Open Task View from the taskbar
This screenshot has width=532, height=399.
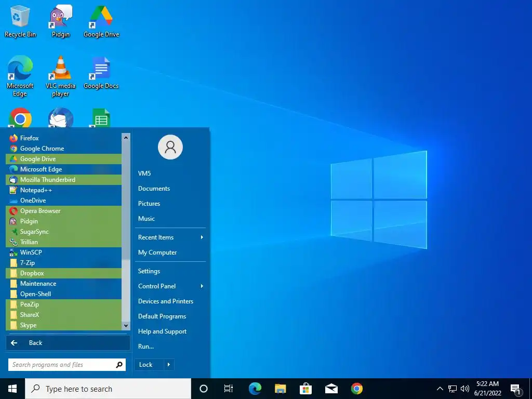click(x=229, y=389)
